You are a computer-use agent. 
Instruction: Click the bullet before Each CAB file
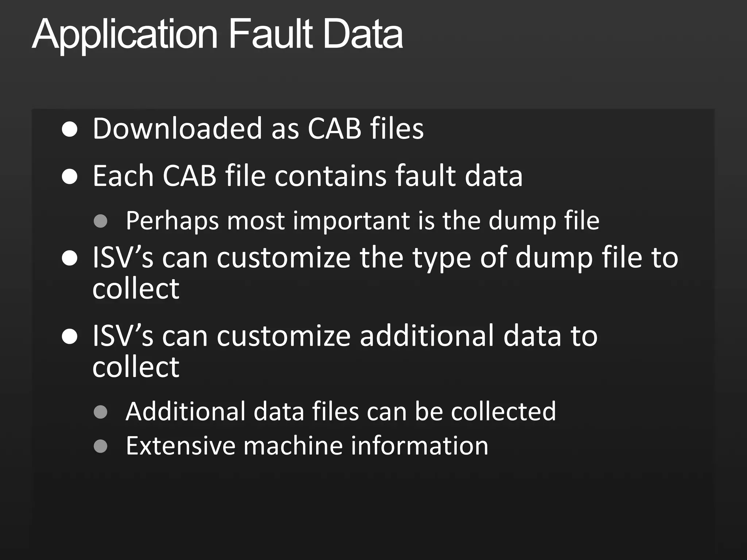[69, 177]
